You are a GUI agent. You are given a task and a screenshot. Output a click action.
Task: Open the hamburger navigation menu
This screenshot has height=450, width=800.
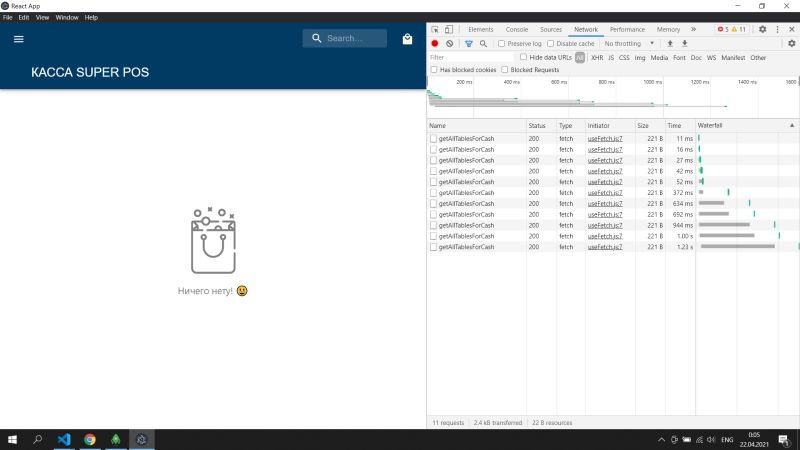tap(19, 39)
